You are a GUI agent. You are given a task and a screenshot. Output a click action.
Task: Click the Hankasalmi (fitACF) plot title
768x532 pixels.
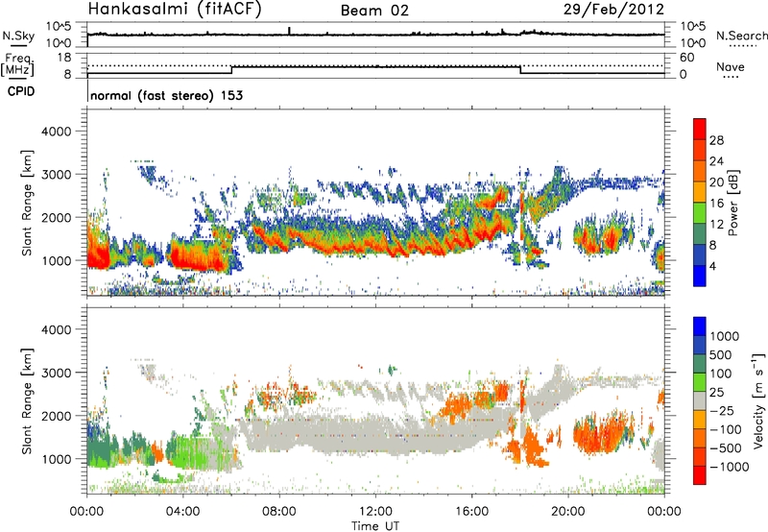[175, 9]
